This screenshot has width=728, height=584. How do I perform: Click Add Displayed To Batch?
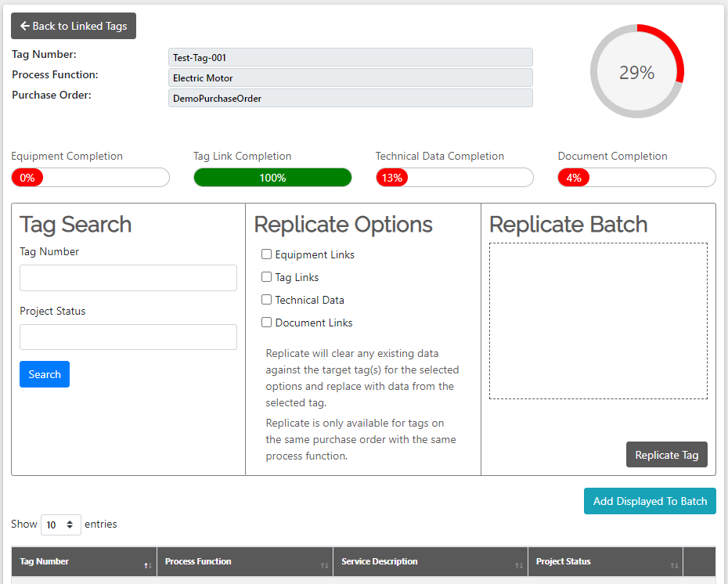coord(650,501)
